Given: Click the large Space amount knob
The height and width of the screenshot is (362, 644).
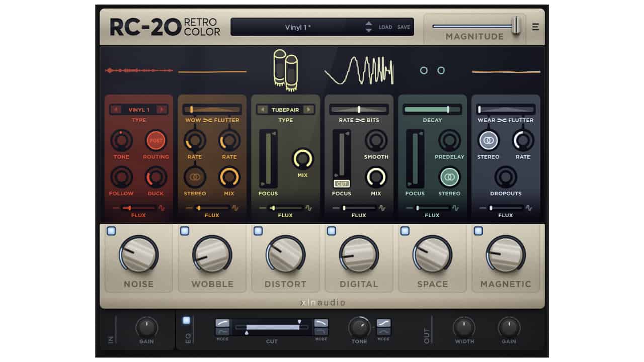Looking at the screenshot, I should (432, 254).
